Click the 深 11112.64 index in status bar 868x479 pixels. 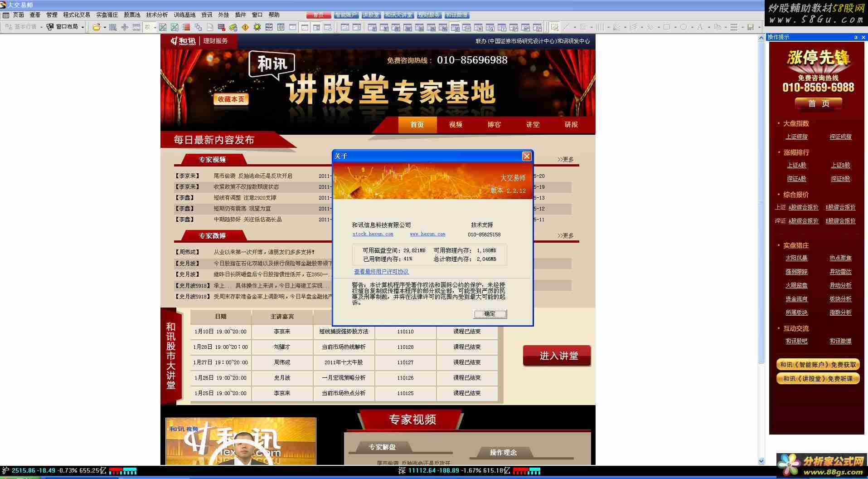click(454, 471)
